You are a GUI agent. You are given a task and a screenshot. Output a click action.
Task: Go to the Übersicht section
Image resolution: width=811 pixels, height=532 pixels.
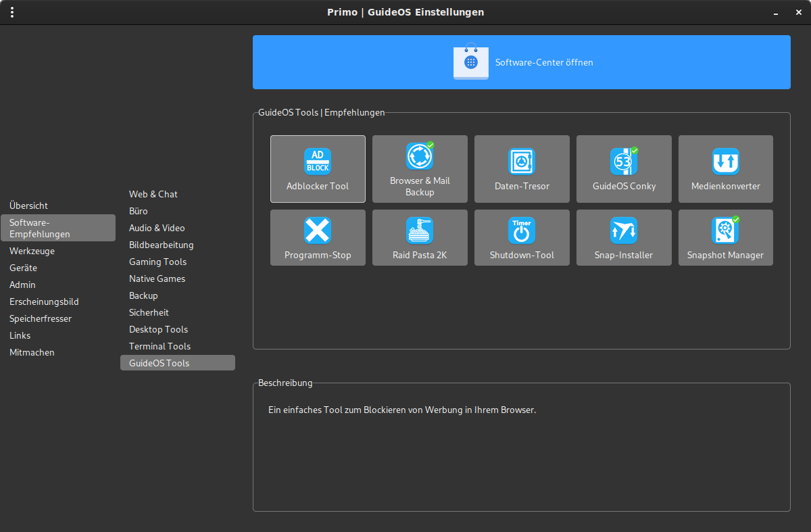29,205
